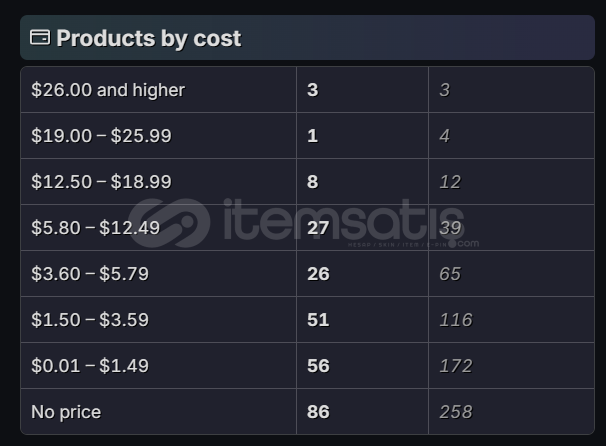Click the card icon beside Products by cost
Screen dimensions: 606x446
point(40,38)
